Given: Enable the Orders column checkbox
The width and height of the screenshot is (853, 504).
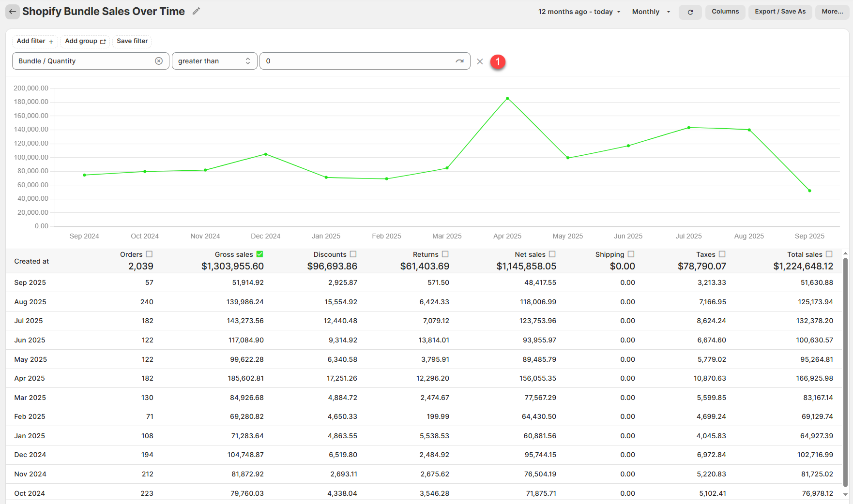Looking at the screenshot, I should click(149, 254).
